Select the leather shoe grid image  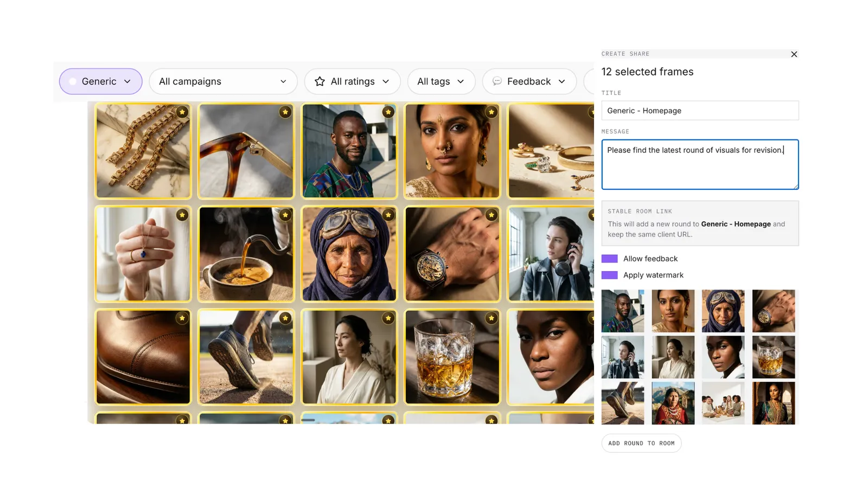click(x=143, y=357)
